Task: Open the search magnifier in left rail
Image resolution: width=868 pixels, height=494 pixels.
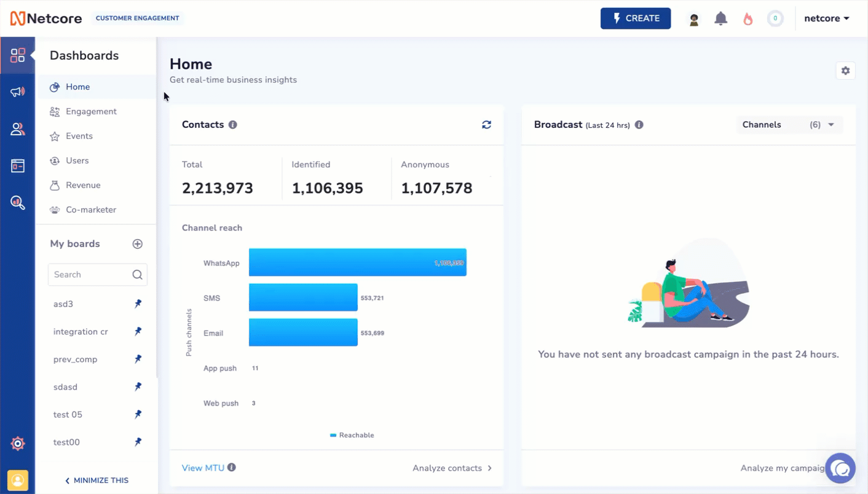Action: pos(18,203)
